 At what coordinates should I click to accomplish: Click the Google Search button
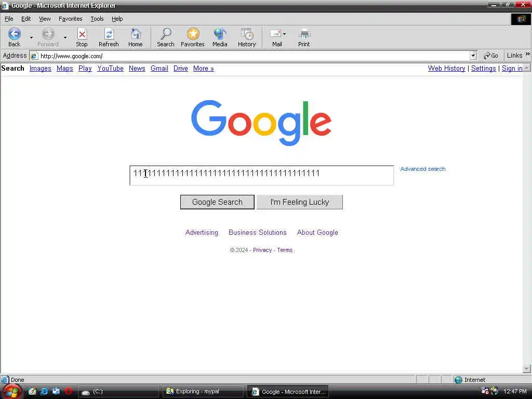click(x=217, y=202)
